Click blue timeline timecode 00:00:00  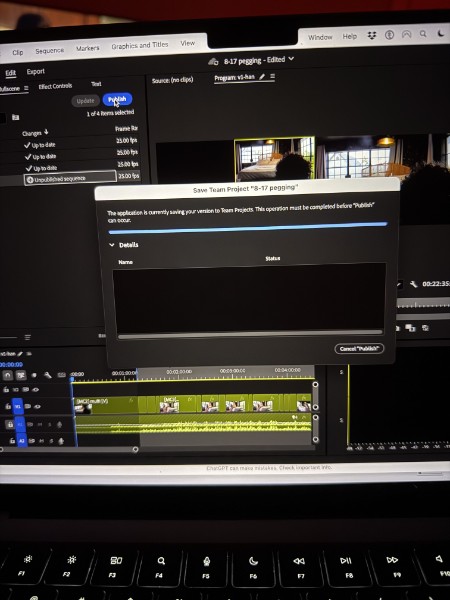[11, 365]
